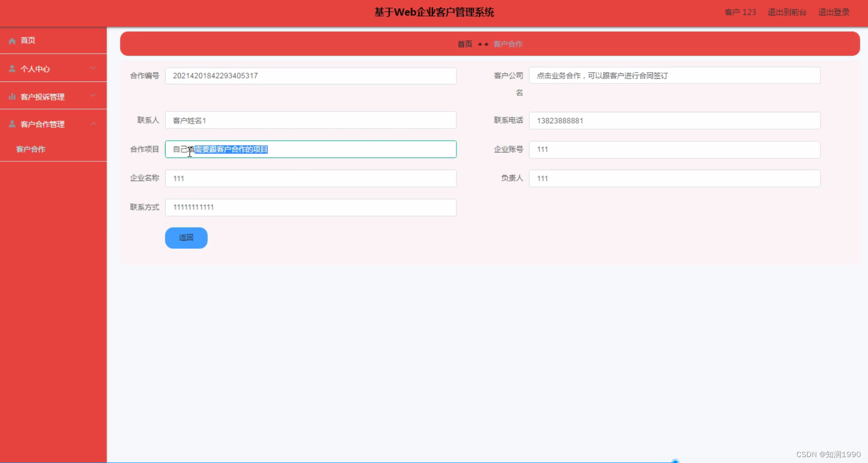The height and width of the screenshot is (463, 868).
Task: Click the person icon next to 个人中心
Action: coord(12,68)
